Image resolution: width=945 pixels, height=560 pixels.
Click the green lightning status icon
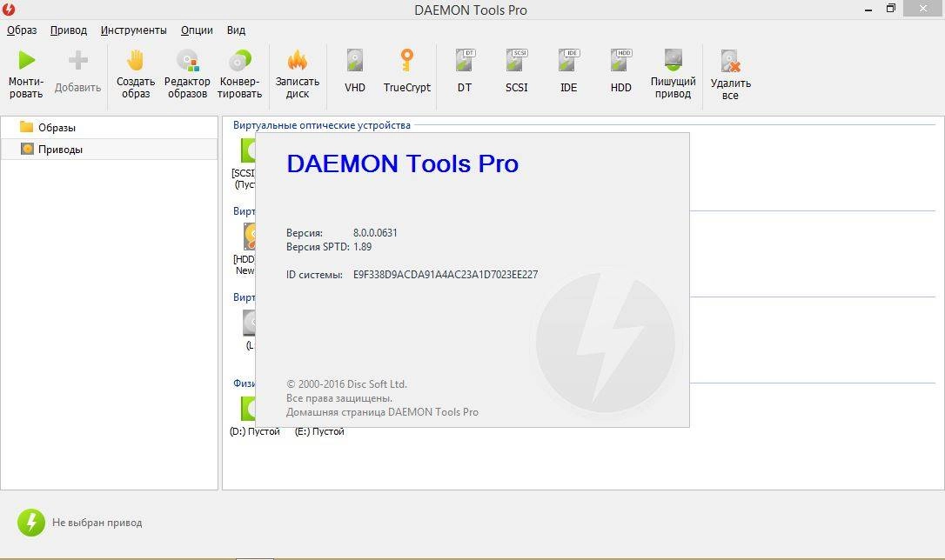(x=30, y=523)
